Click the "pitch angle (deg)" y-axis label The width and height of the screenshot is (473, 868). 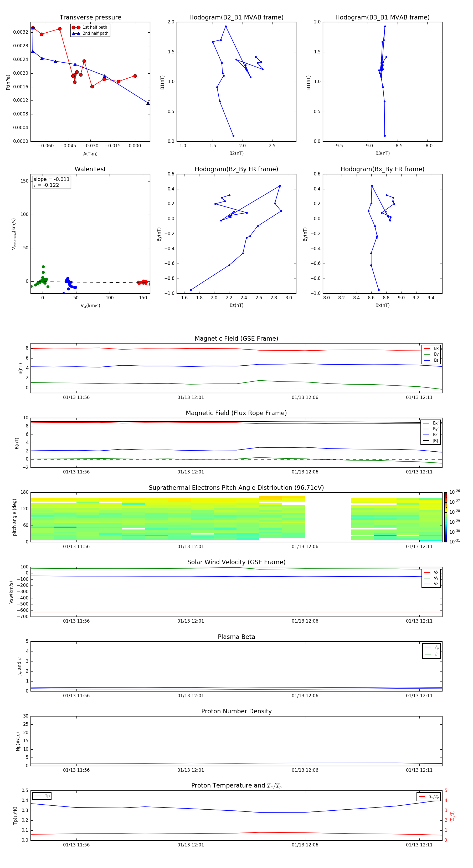tap(14, 517)
